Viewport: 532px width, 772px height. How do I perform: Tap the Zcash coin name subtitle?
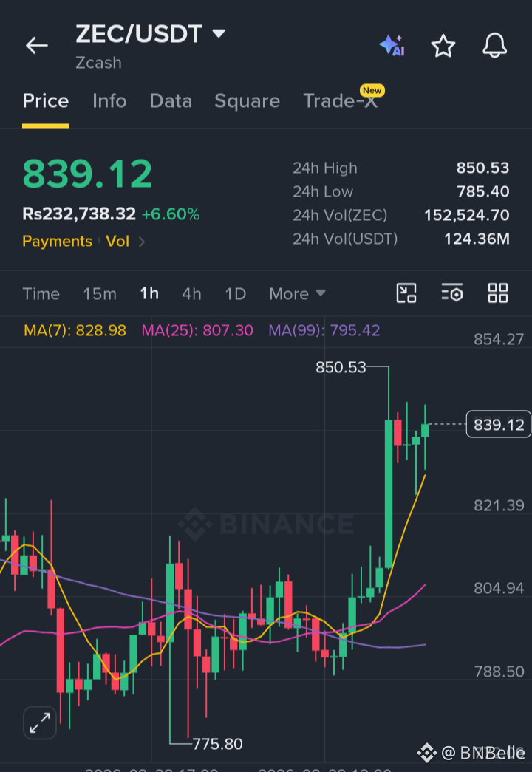98,63
